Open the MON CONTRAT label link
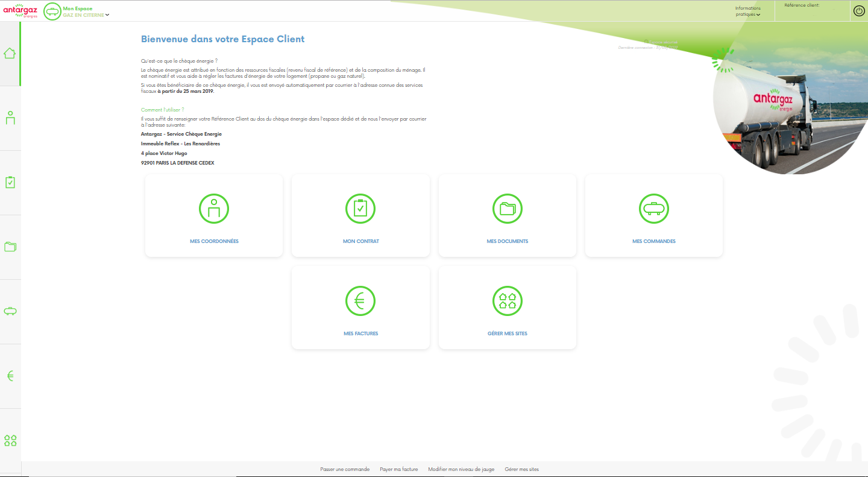 coord(360,241)
